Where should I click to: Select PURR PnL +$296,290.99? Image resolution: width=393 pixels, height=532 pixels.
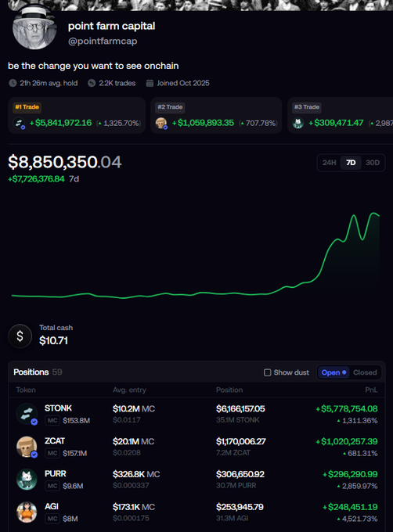[x=350, y=474]
